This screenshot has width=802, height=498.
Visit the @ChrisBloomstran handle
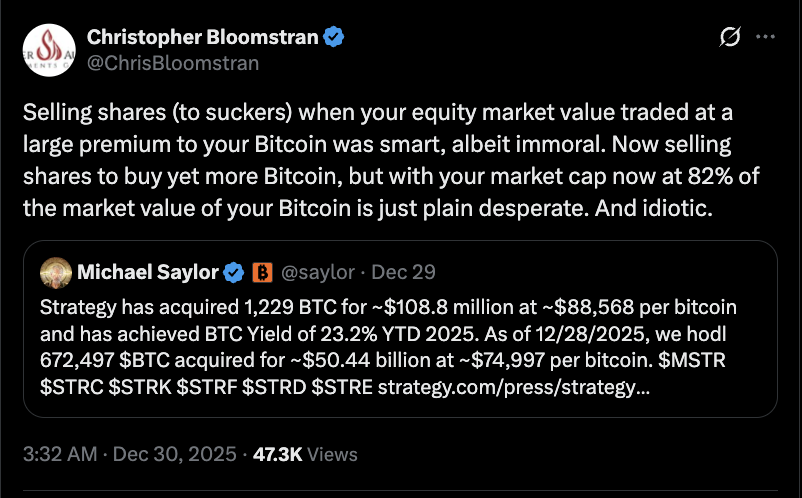coord(173,63)
